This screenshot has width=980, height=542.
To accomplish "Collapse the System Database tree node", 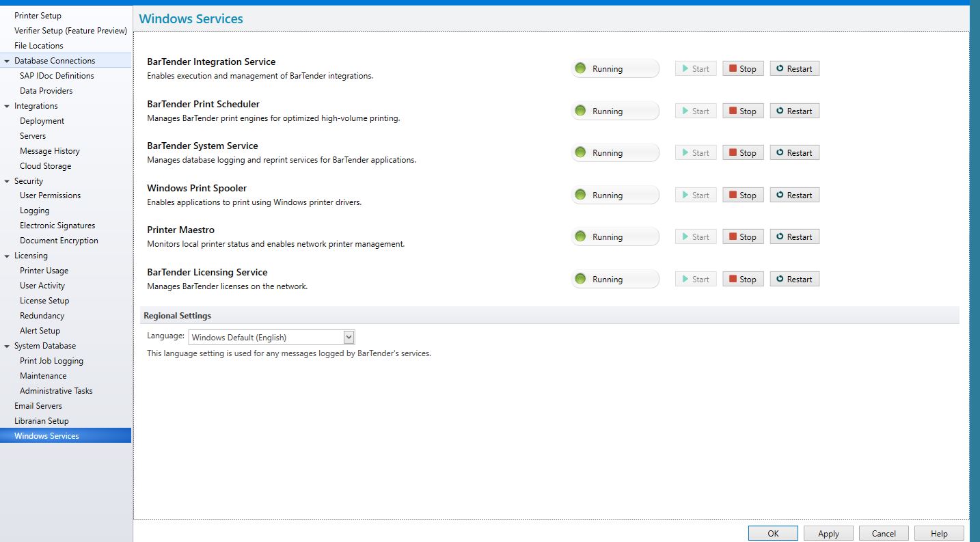I will (7, 346).
